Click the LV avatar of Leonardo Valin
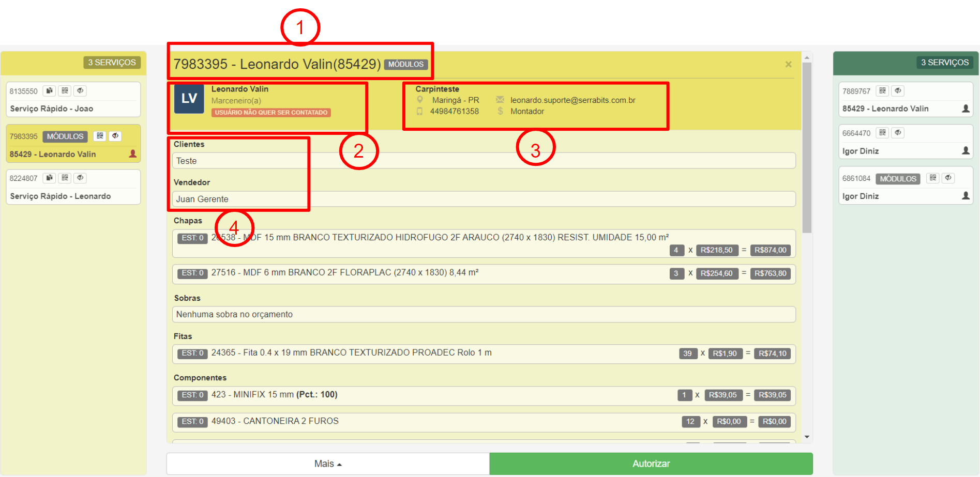The height and width of the screenshot is (477, 980). (x=189, y=99)
